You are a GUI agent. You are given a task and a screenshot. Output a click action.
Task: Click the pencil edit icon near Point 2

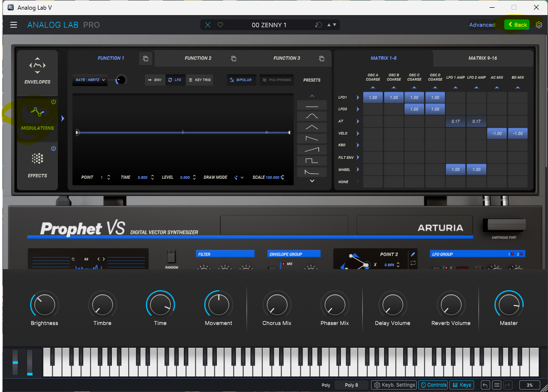pos(413,254)
